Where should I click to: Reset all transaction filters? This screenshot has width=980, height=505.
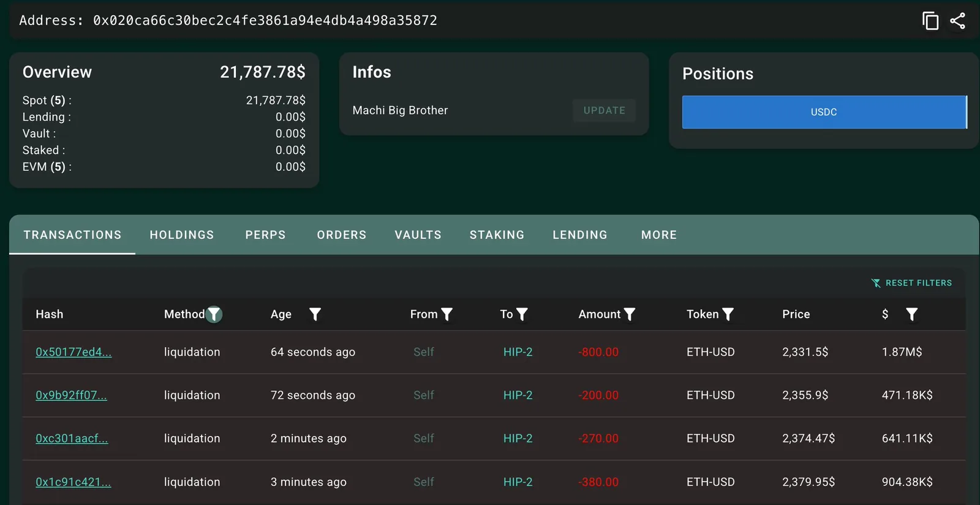tap(911, 283)
